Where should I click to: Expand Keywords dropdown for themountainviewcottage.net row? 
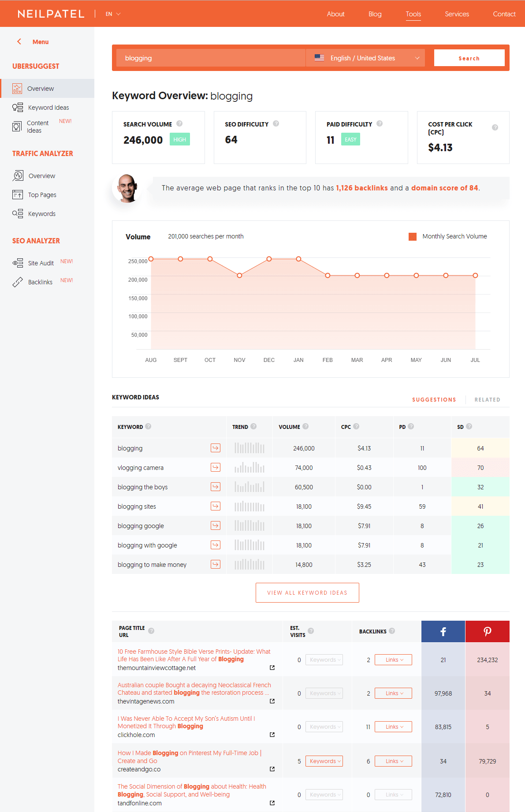[x=324, y=660]
